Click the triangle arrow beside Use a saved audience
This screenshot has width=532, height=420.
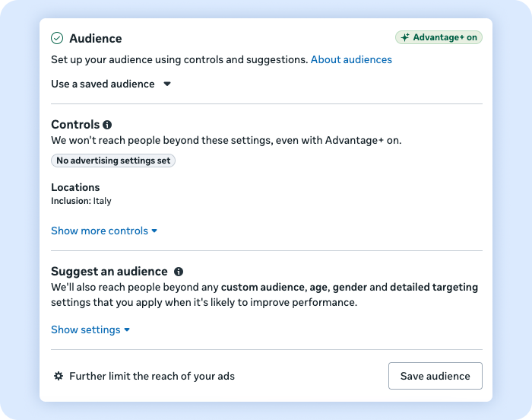[x=167, y=84]
